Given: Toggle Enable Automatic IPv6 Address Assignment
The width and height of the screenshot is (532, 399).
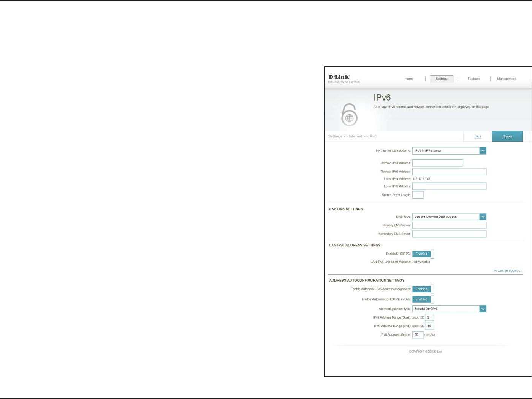Looking at the screenshot, I should (423, 289).
